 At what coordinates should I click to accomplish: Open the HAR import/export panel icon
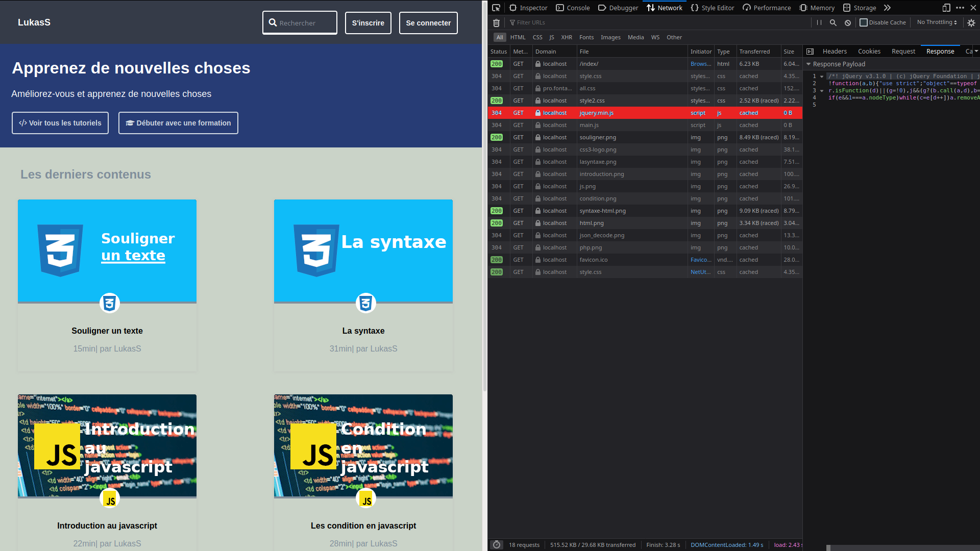(810, 51)
